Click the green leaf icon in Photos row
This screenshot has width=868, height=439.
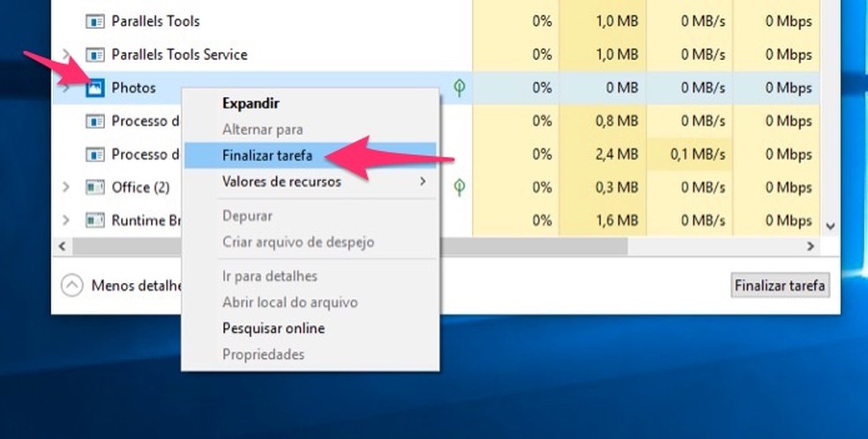459,87
